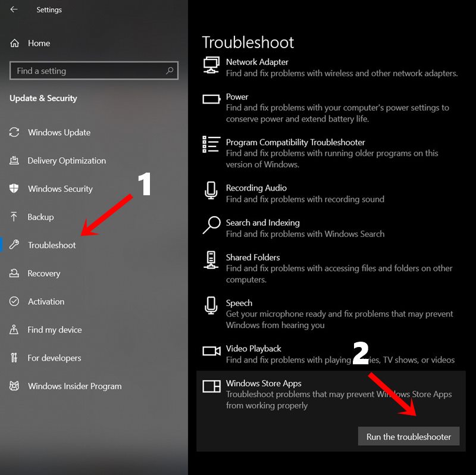Click the Backup upload arrow icon
476x475 pixels.
point(14,217)
